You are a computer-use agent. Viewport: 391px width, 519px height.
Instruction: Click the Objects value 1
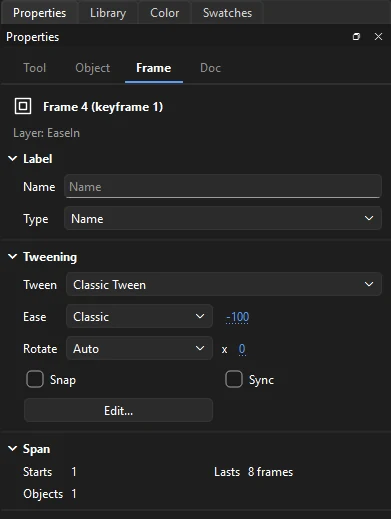[x=74, y=494]
